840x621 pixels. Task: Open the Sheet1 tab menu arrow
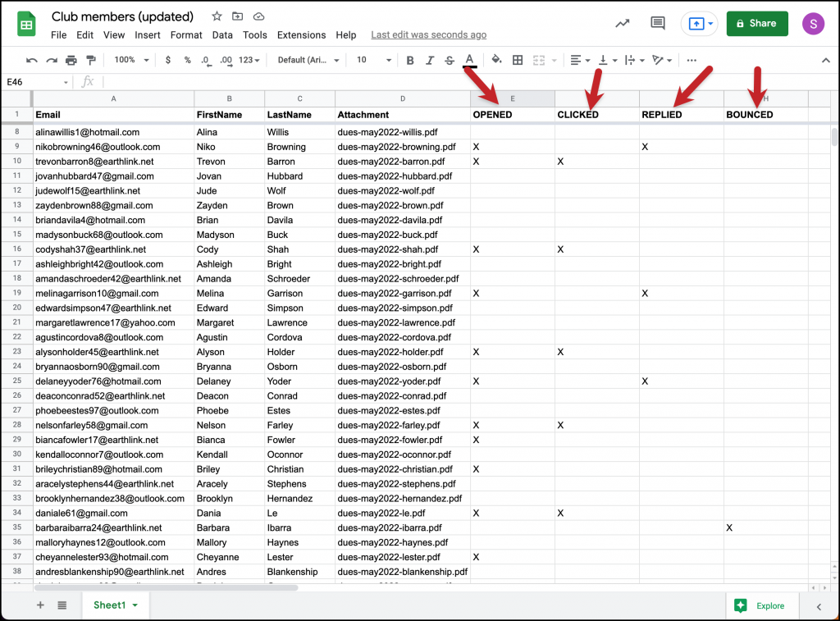coord(136,605)
